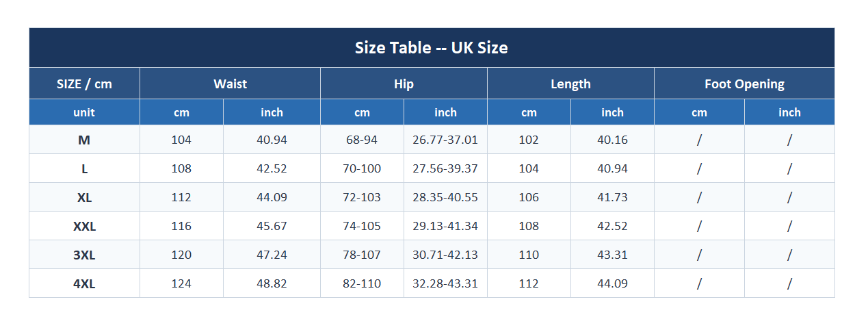
Task: Click the 4XL length 112 cm cell
Action: point(529,283)
